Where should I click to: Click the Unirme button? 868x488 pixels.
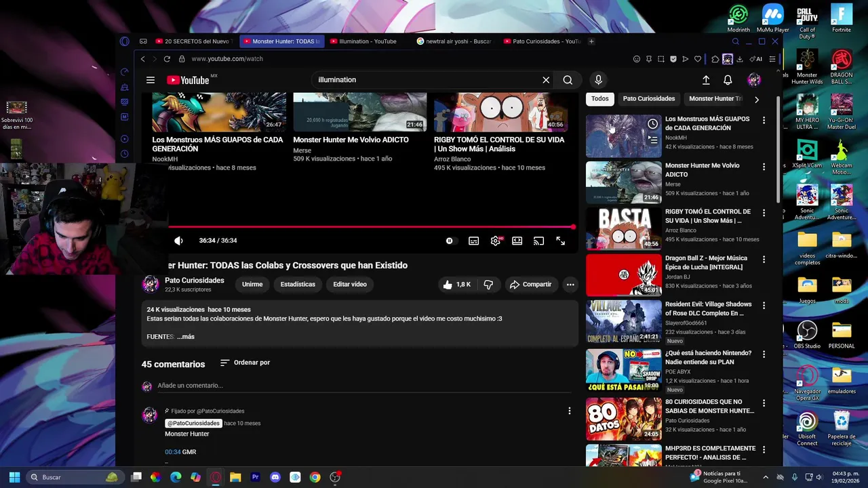(x=252, y=285)
